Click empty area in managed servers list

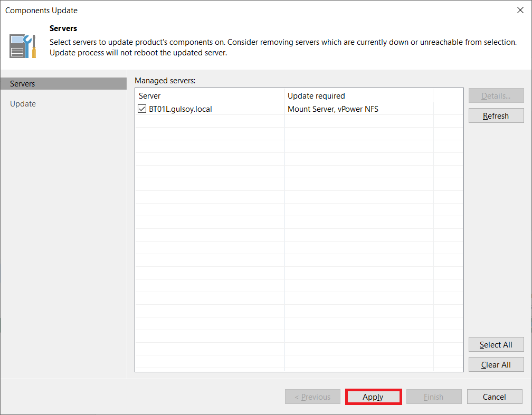coord(296,237)
